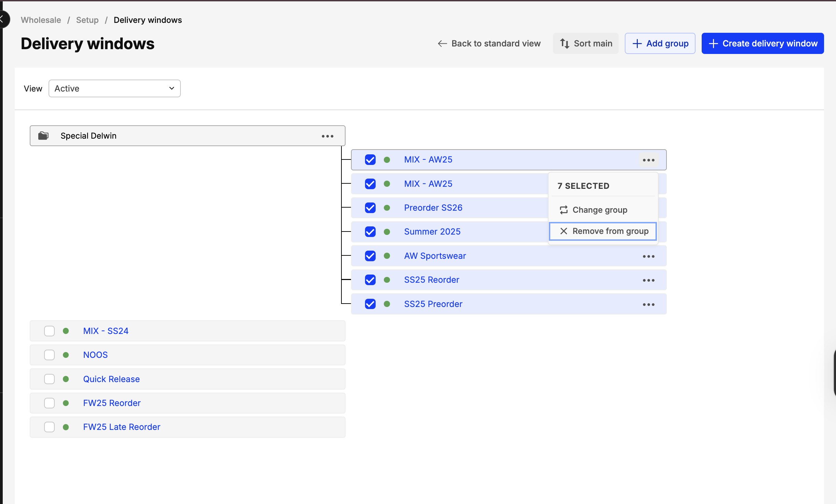Open the three-dot menu for AW Sportswear

pos(648,256)
